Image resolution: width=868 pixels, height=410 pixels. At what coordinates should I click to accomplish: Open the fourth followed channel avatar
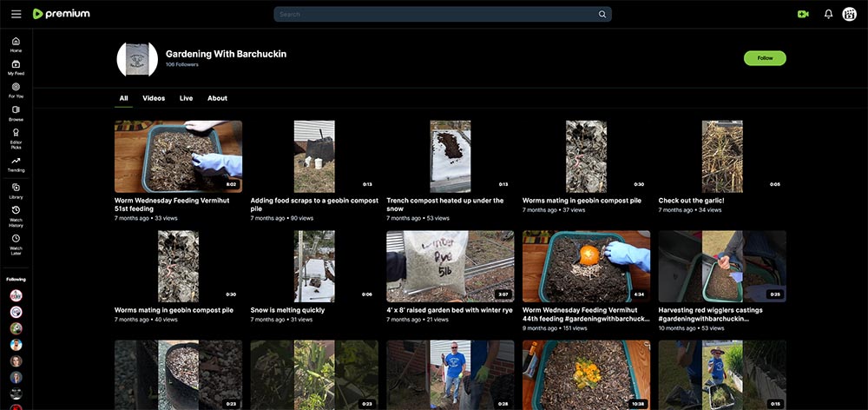(x=16, y=345)
